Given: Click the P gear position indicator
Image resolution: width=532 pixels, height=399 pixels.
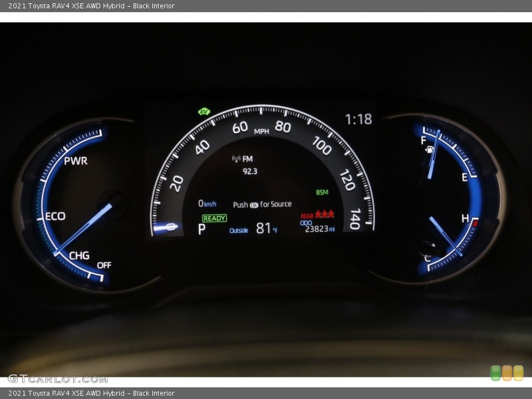Looking at the screenshot, I should tap(202, 229).
